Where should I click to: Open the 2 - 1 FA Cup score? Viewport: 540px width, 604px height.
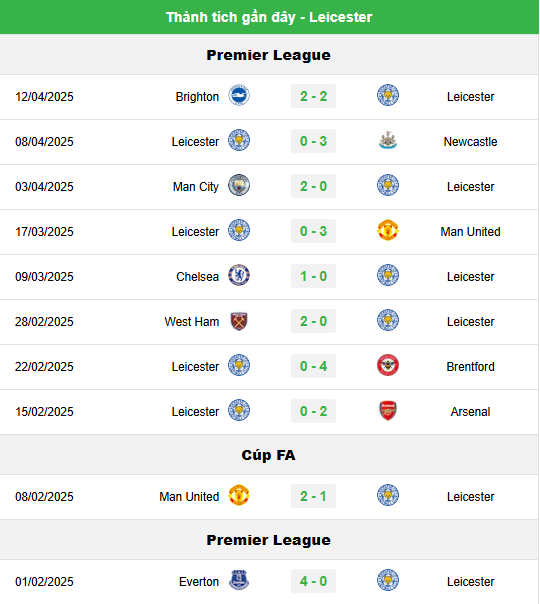(x=314, y=496)
